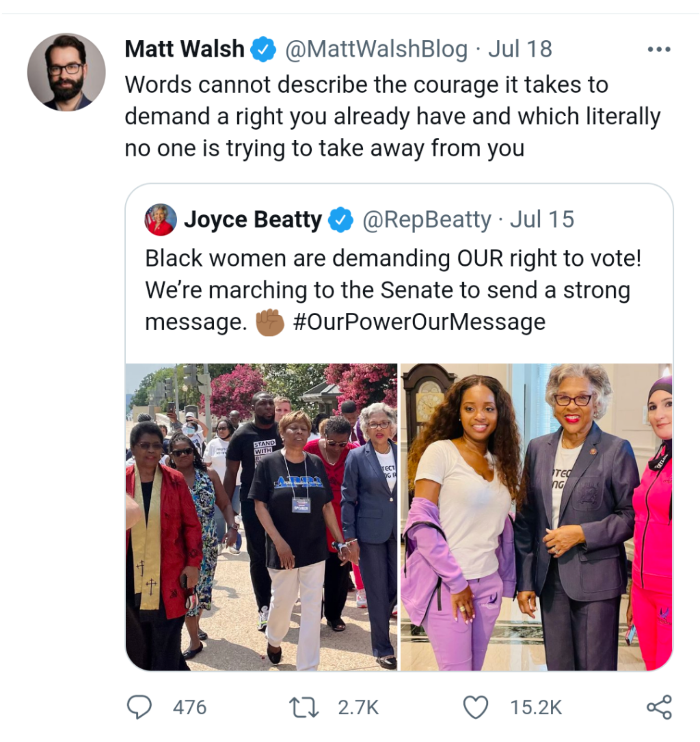Click the reply speech bubble icon
This screenshot has width=700, height=742.
139,706
